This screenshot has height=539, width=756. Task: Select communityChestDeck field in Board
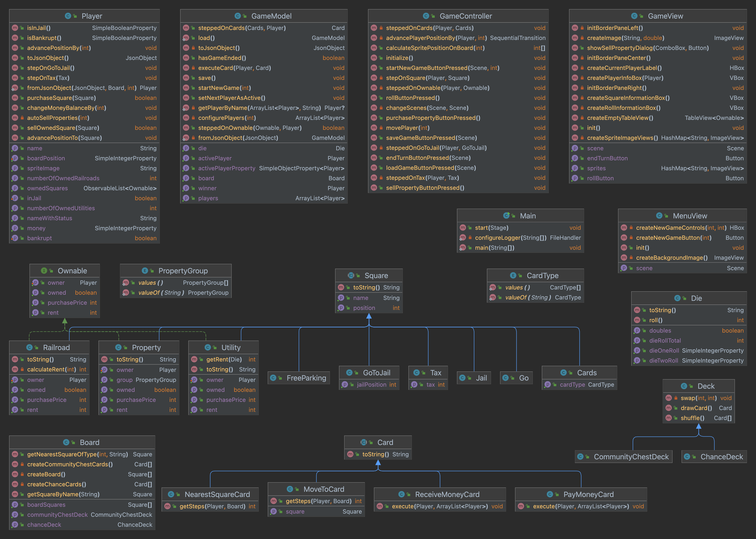click(x=82, y=515)
